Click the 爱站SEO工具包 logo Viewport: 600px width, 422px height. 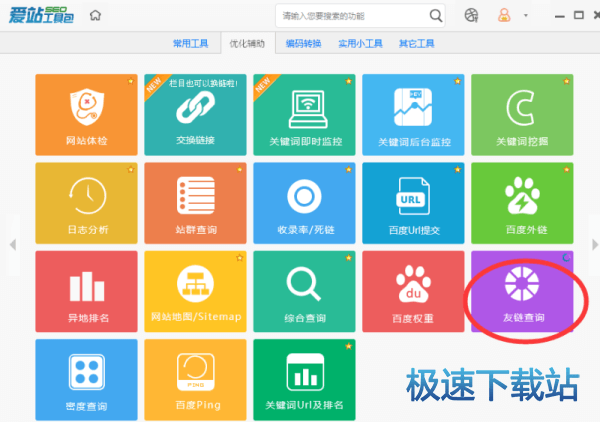(41, 15)
